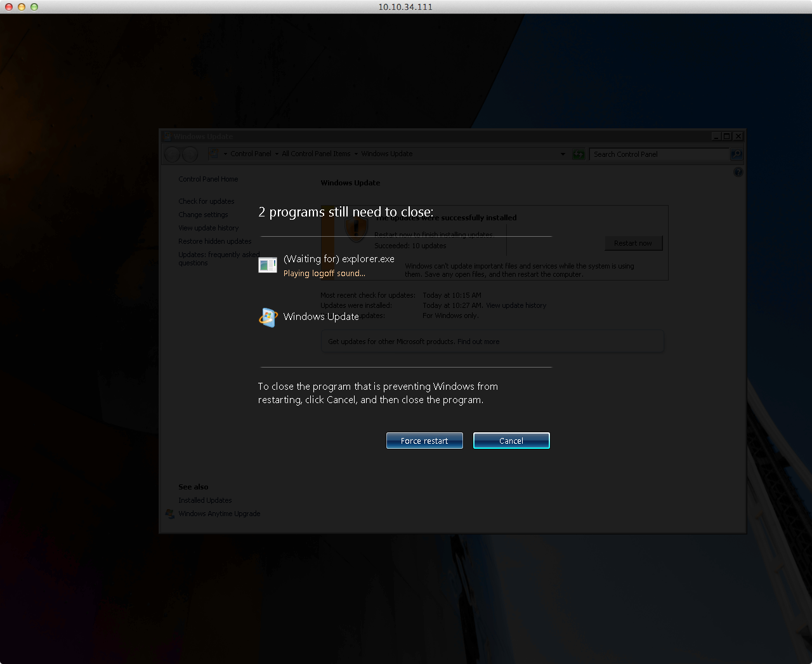This screenshot has width=812, height=664.
Task: Click the '2 programs still need to close' heading
Action: 346,212
